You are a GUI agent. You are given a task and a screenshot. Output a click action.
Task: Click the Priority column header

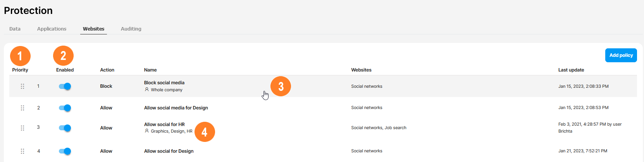coord(20,70)
